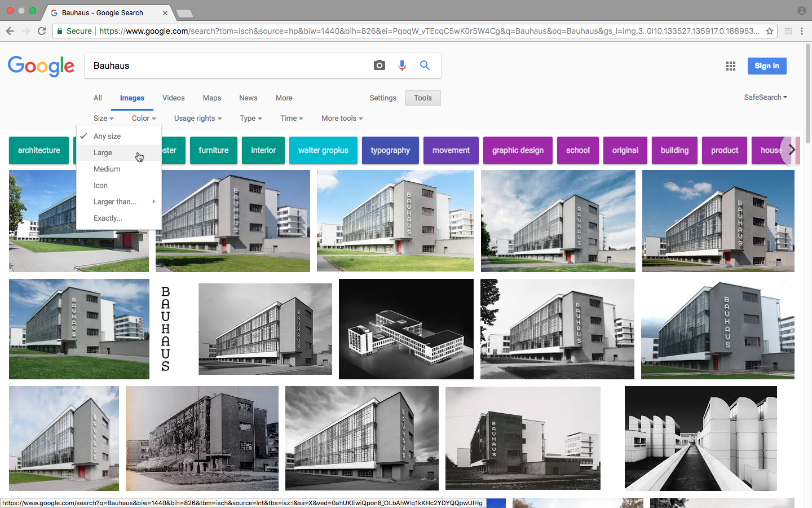Open the SafeSearch dropdown
This screenshot has width=812, height=508.
(765, 97)
